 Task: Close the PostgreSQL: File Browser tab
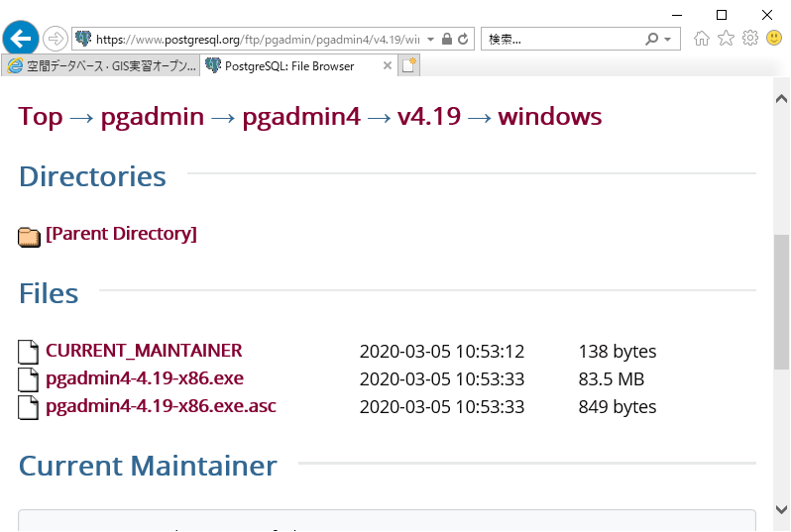click(387, 65)
